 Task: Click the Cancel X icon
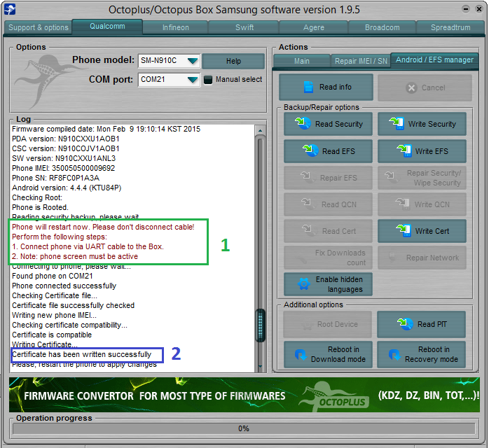coord(411,88)
